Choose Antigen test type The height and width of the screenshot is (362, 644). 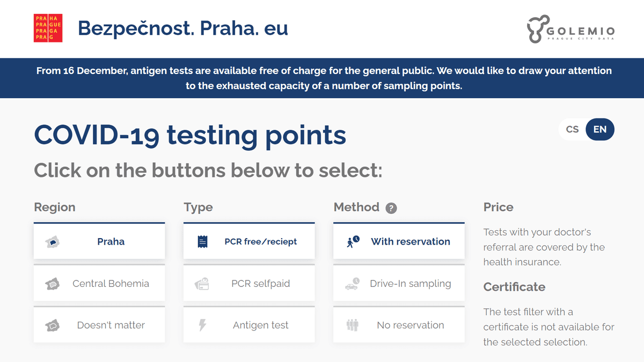point(260,325)
